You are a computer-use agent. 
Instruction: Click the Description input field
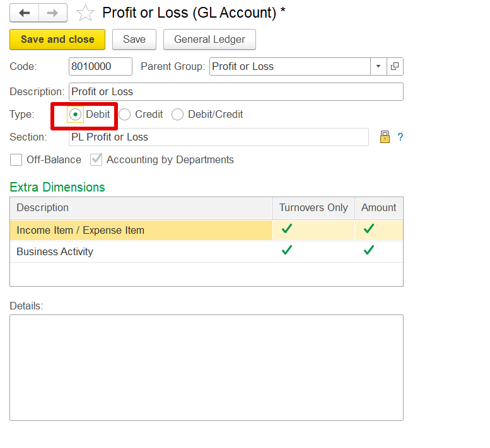(236, 92)
